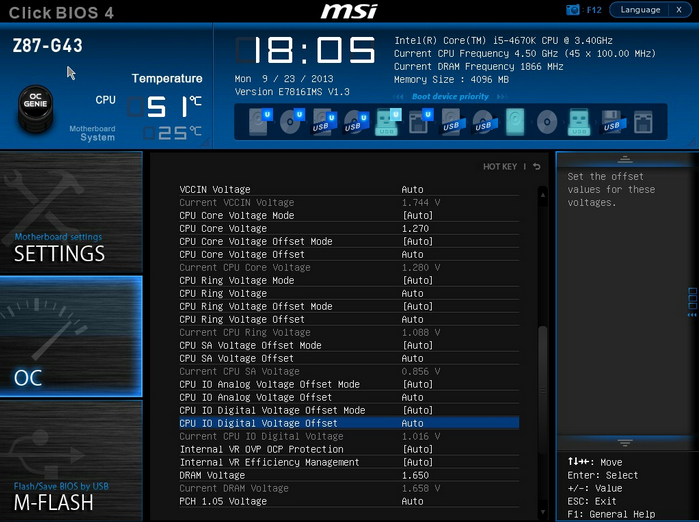Select the non-UEFI USB CD/DVD boot icon

(x=484, y=121)
